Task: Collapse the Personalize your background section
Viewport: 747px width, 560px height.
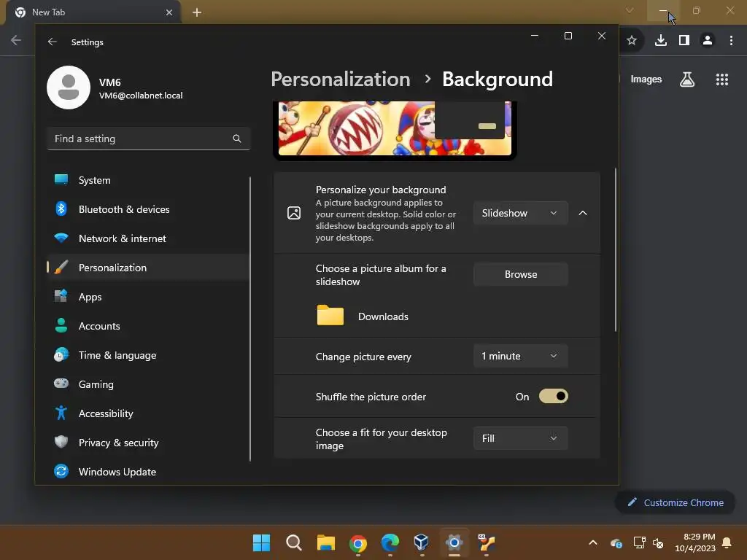Action: [583, 214]
